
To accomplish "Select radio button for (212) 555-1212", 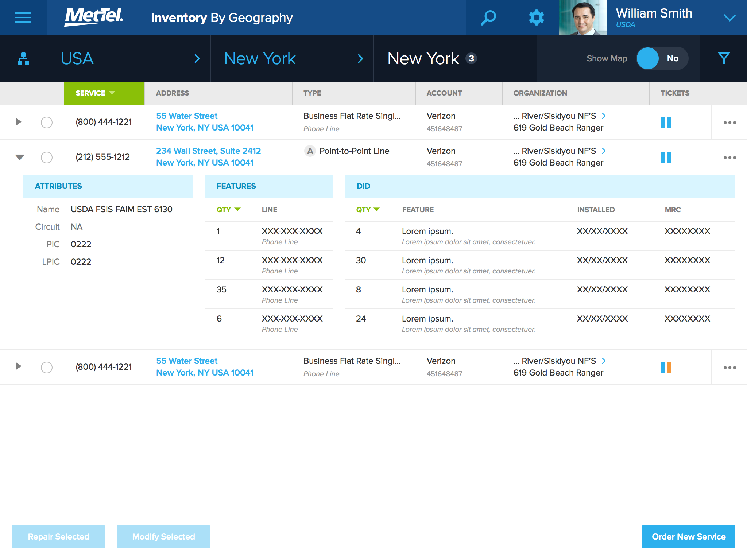I will tap(47, 157).
